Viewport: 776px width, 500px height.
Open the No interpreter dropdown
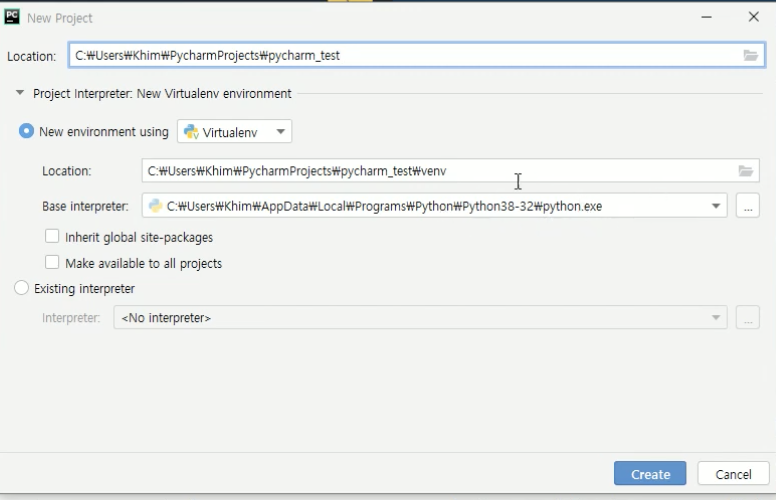click(x=420, y=317)
